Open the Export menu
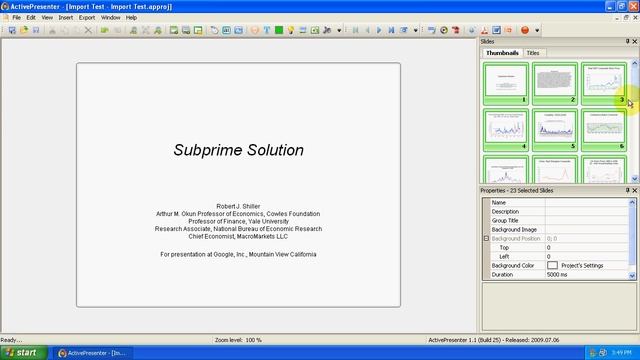 click(x=87, y=18)
